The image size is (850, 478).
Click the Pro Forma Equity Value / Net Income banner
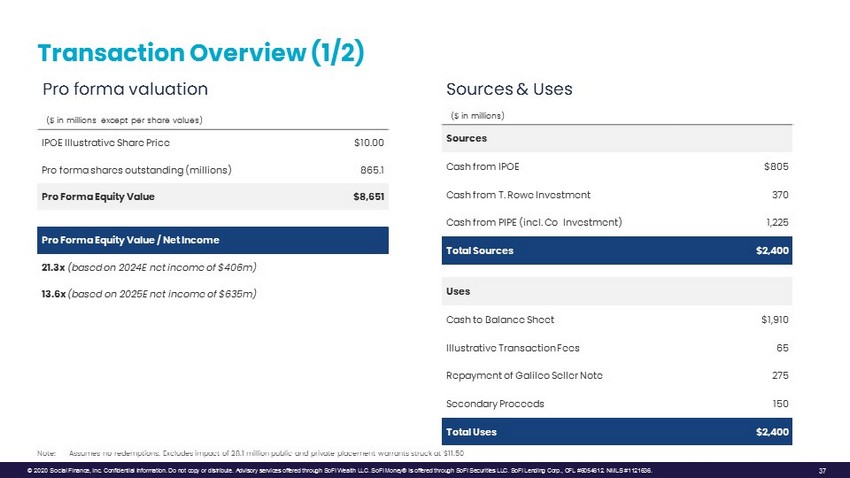(x=212, y=240)
